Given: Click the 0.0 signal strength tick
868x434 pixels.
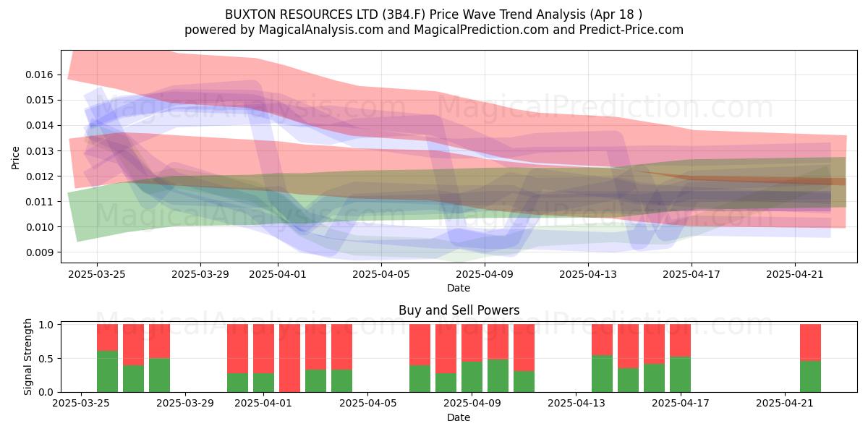Looking at the screenshot, I should [47, 392].
